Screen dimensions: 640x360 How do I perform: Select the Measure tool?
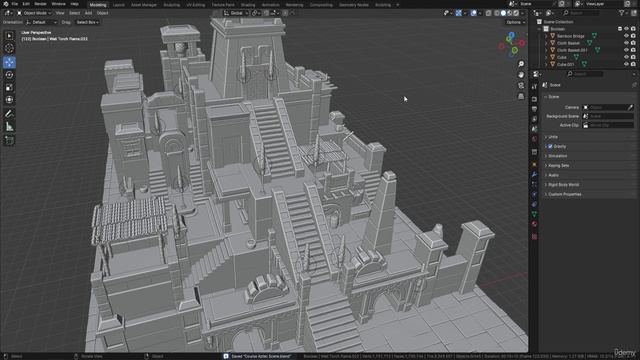coord(9,127)
